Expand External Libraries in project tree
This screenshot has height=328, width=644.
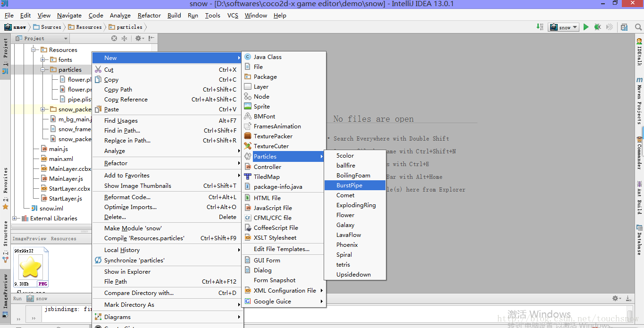point(15,218)
